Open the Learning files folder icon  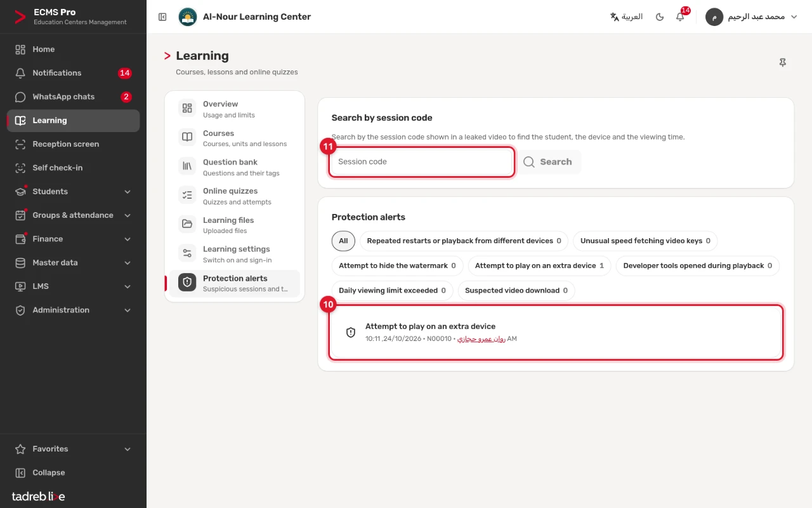[187, 224]
